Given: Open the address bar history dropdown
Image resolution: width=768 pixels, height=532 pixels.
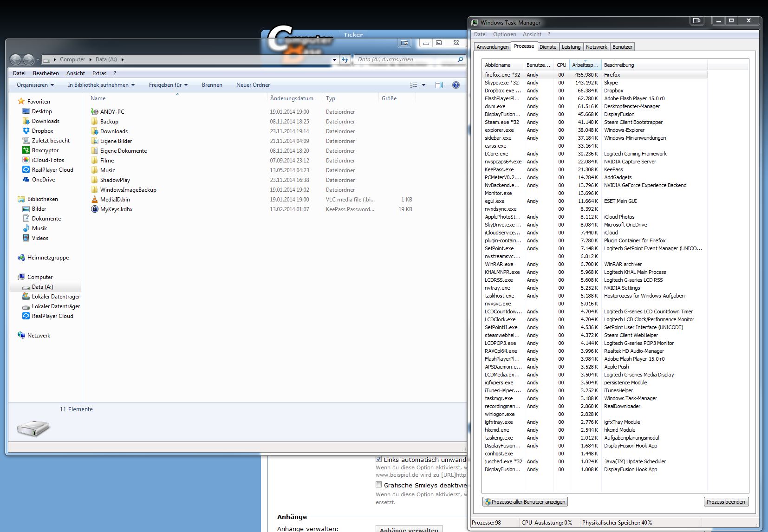Looking at the screenshot, I should click(x=334, y=59).
